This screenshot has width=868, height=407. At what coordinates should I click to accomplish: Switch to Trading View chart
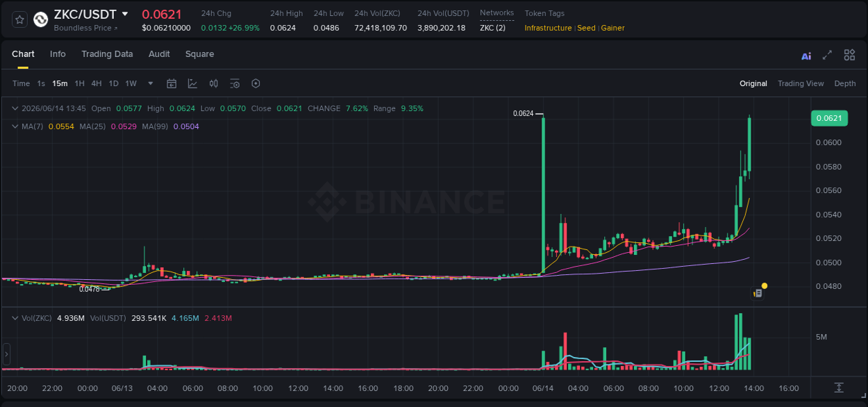pyautogui.click(x=801, y=83)
